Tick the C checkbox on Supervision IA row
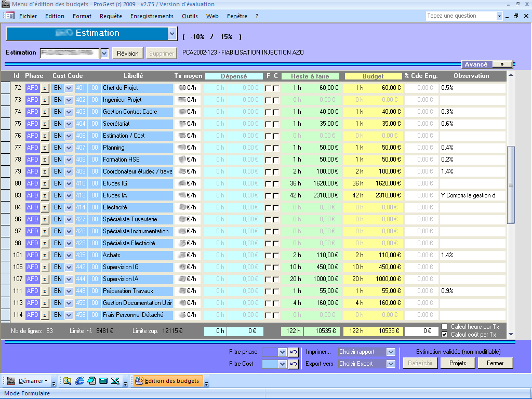Screen dimensions: 532x399 point(276,280)
